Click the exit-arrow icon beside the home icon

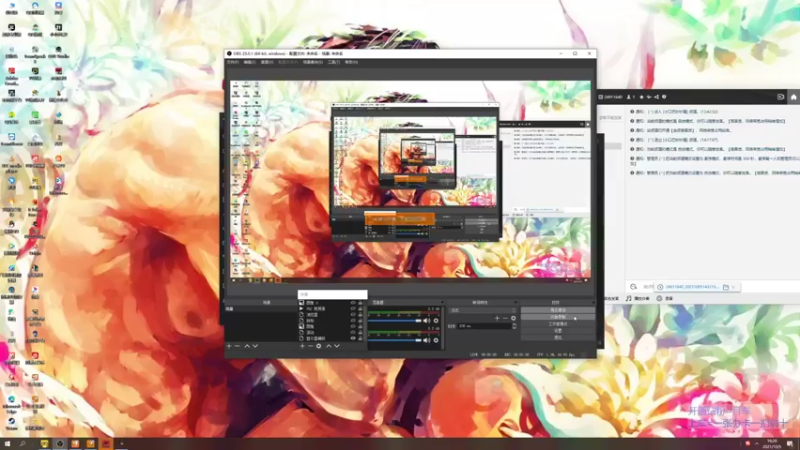click(781, 97)
